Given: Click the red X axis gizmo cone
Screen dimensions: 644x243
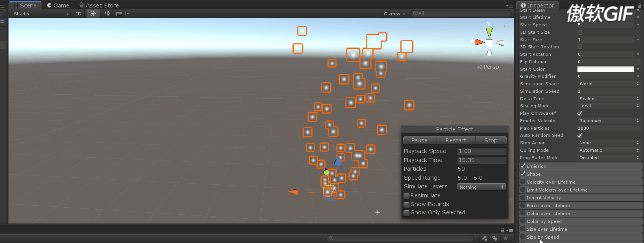Looking at the screenshot, I should [479, 42].
